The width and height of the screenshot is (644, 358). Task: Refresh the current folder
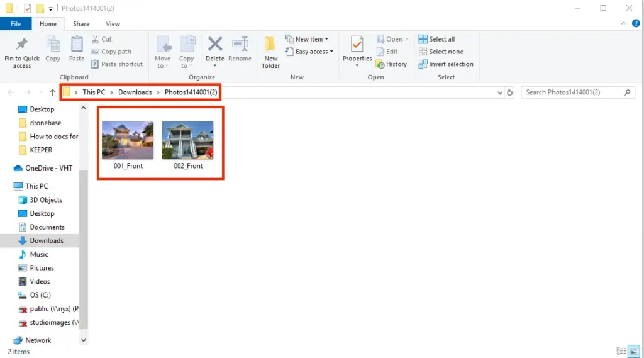click(x=509, y=92)
